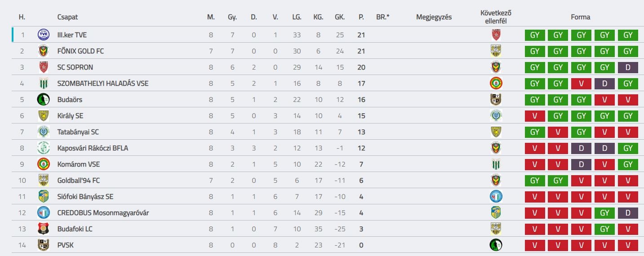Screen dimensions: 644x256
Task: Open Kaposvári Rákóczi BFLA team link
Action: [x=93, y=148]
